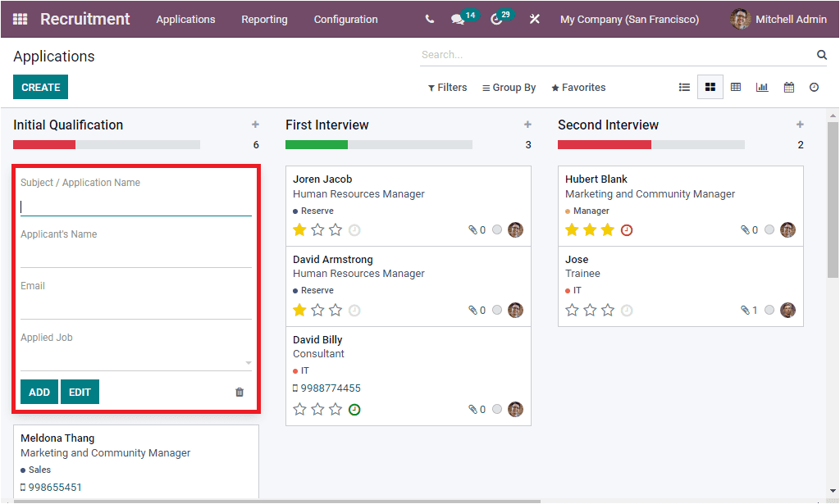Open the Group By dropdown
Screen dimensions: 840x504
tap(509, 87)
